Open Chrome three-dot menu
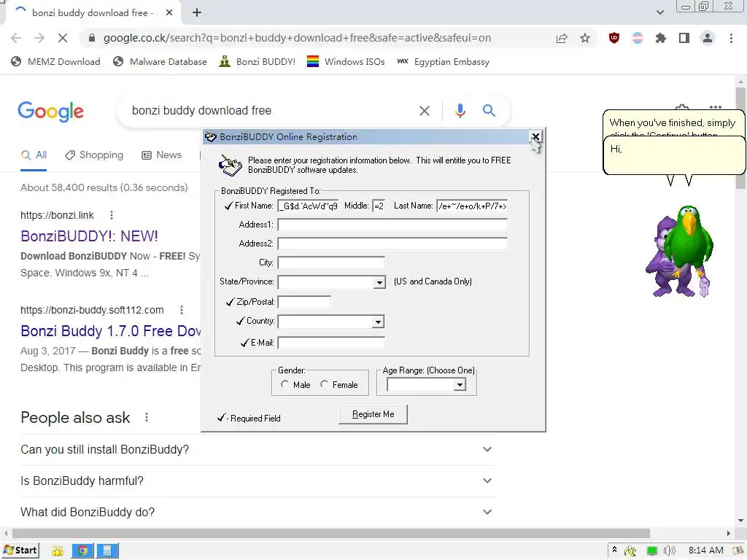Image resolution: width=747 pixels, height=560 pixels. coord(731,38)
